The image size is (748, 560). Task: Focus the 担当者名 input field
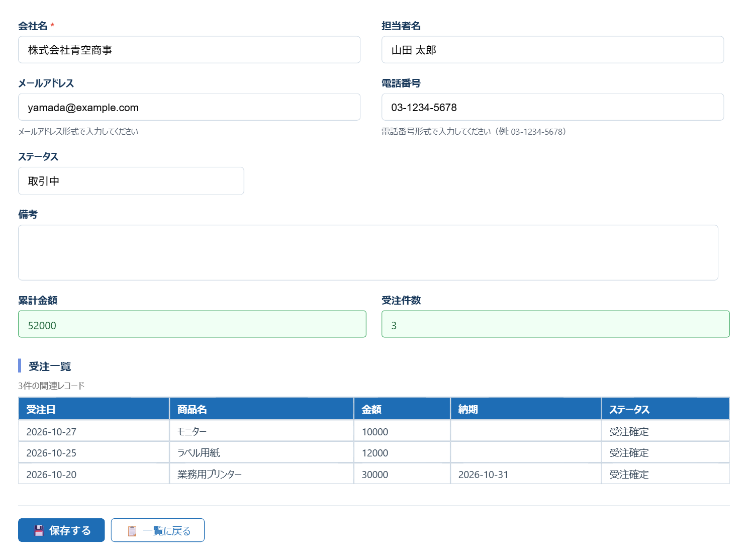tap(552, 50)
